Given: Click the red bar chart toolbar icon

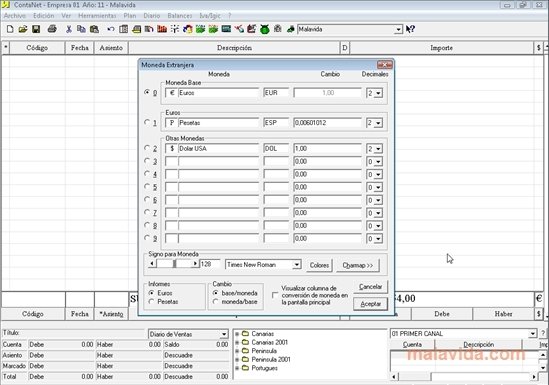Looking at the screenshot, I should click(x=162, y=29).
